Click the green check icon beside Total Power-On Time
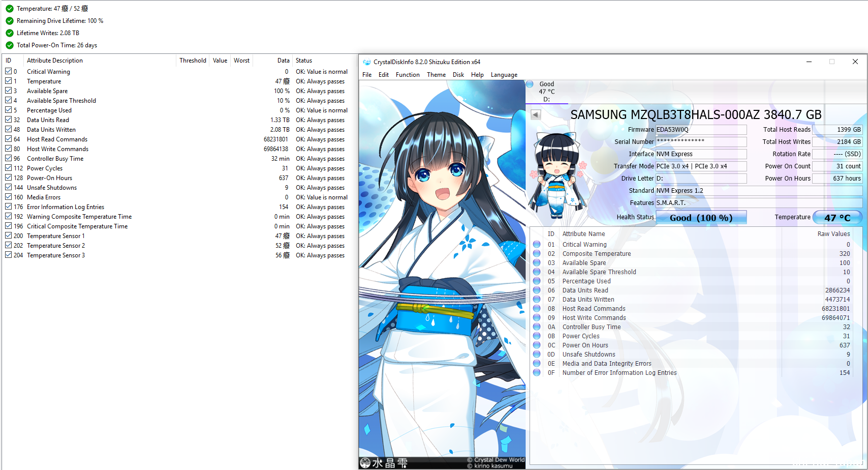Viewport: 868px width, 470px height. coord(10,45)
